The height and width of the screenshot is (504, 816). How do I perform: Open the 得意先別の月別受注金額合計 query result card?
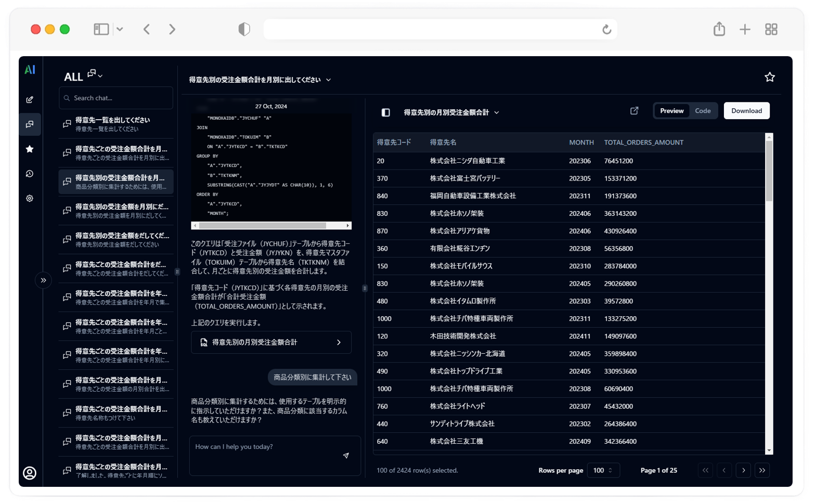[271, 342]
